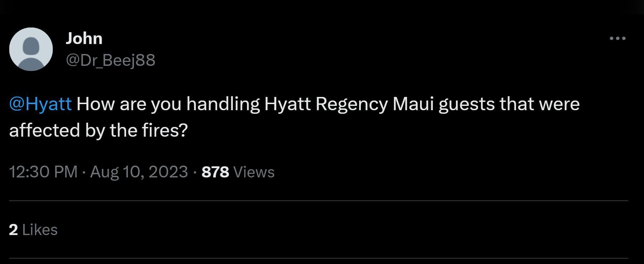
Task: Open the Likes list label
Action: pos(40,230)
